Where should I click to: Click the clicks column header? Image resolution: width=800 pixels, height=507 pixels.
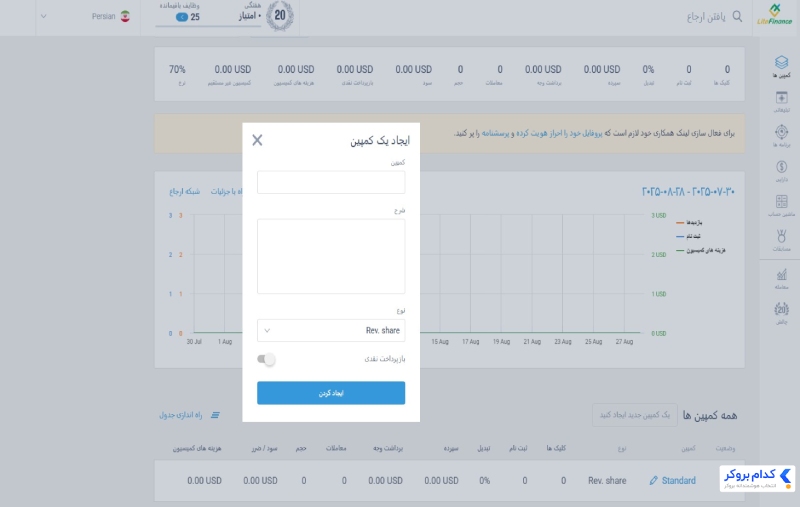click(556, 448)
